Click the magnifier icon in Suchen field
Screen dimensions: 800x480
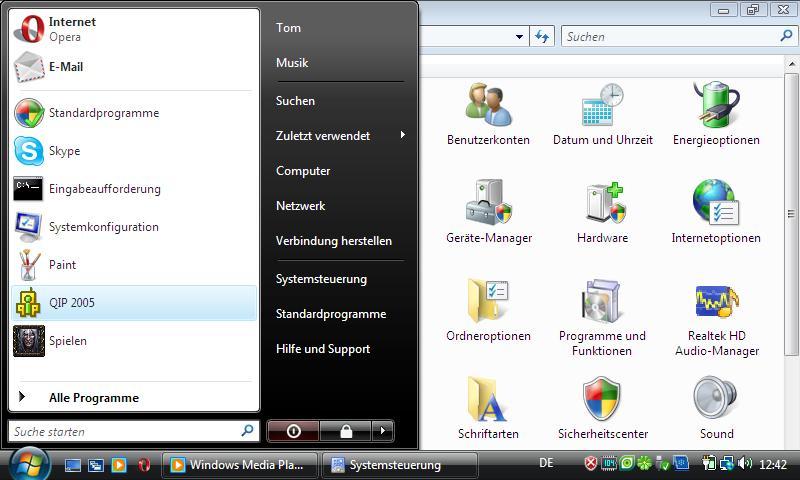tap(786, 36)
